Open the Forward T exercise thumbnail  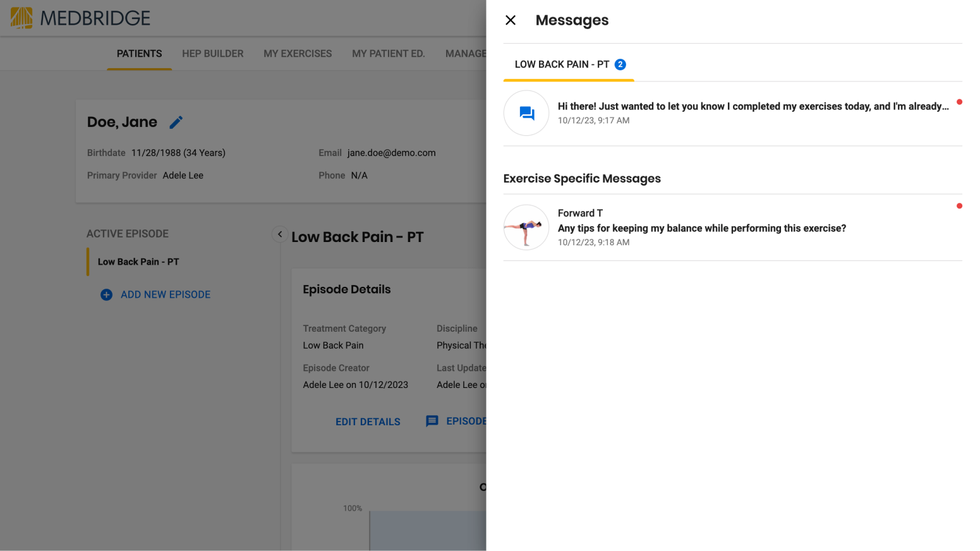(526, 227)
